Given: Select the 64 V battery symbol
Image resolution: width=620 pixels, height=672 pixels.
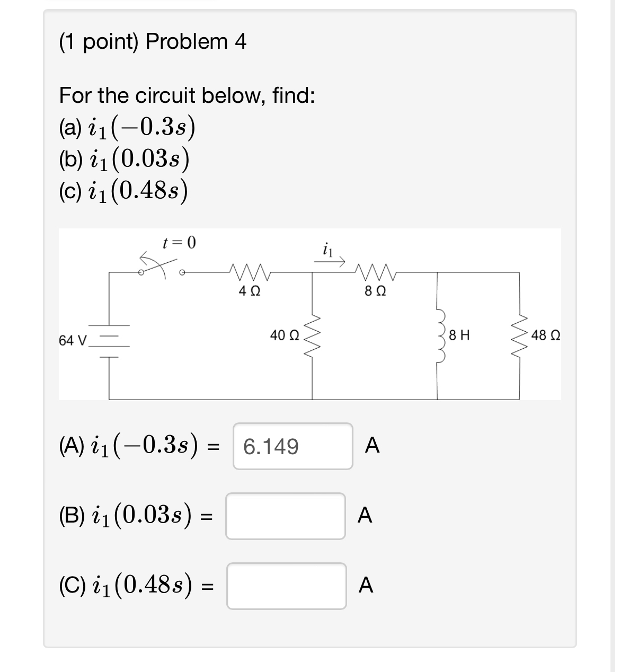Looking at the screenshot, I should click(110, 339).
